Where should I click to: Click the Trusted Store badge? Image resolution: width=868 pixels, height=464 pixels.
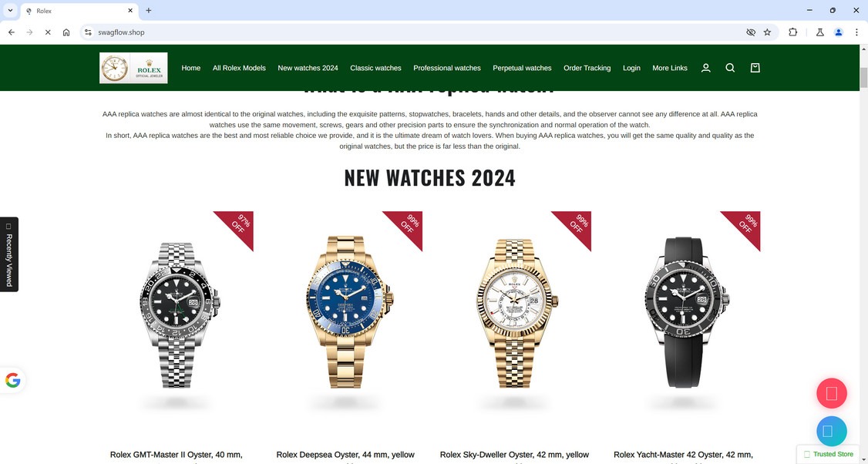[829, 454]
